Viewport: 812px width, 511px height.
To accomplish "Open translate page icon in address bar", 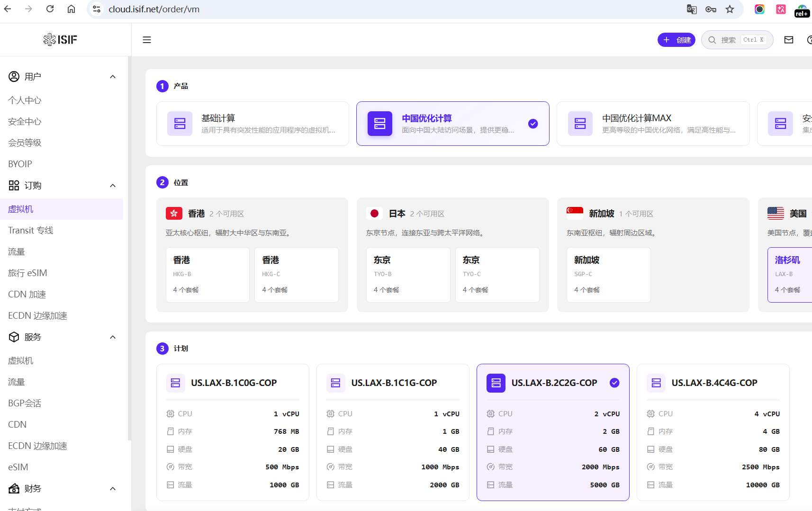I will (692, 9).
